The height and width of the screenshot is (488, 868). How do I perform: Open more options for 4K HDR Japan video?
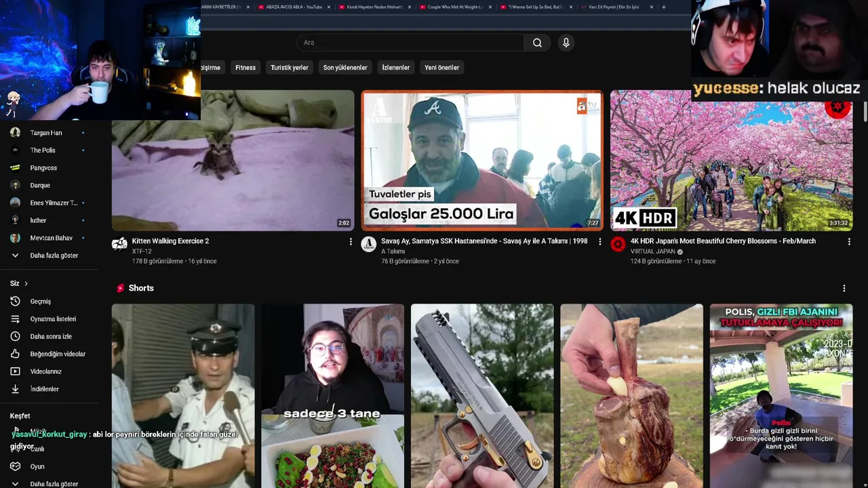pyautogui.click(x=849, y=242)
